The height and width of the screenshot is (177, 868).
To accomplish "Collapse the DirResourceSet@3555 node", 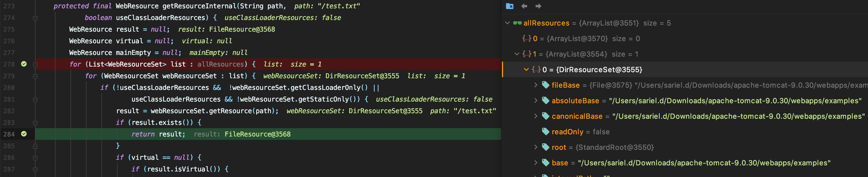I will [526, 69].
